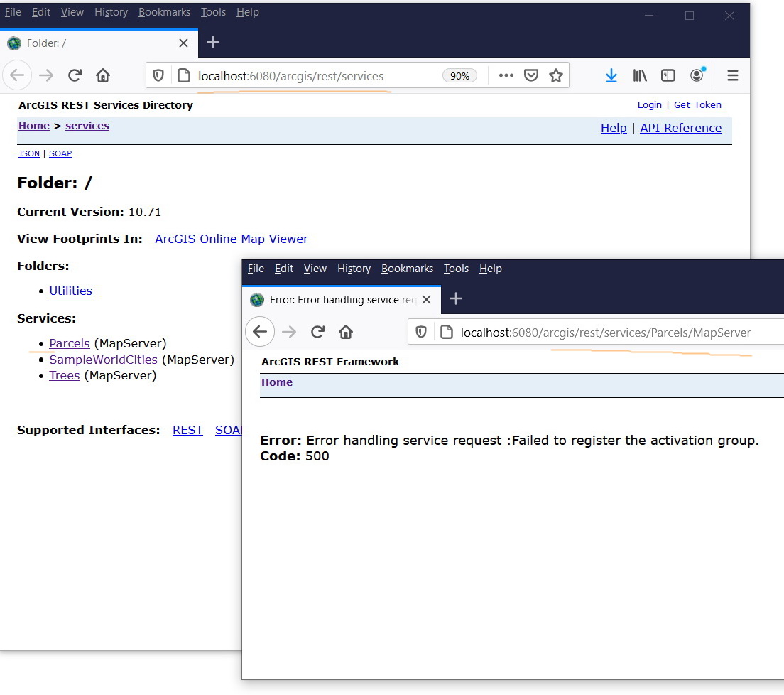Open page actions three-dots menu

click(506, 75)
